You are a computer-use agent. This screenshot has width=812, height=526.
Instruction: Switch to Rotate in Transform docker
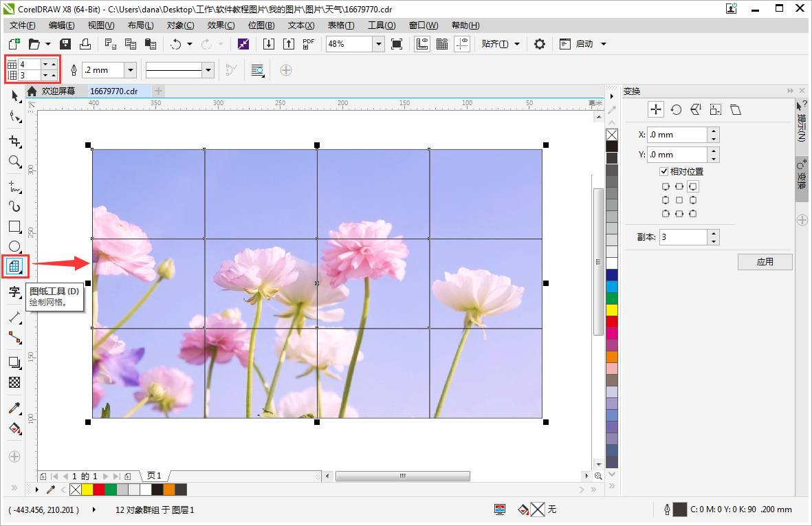tap(676, 110)
